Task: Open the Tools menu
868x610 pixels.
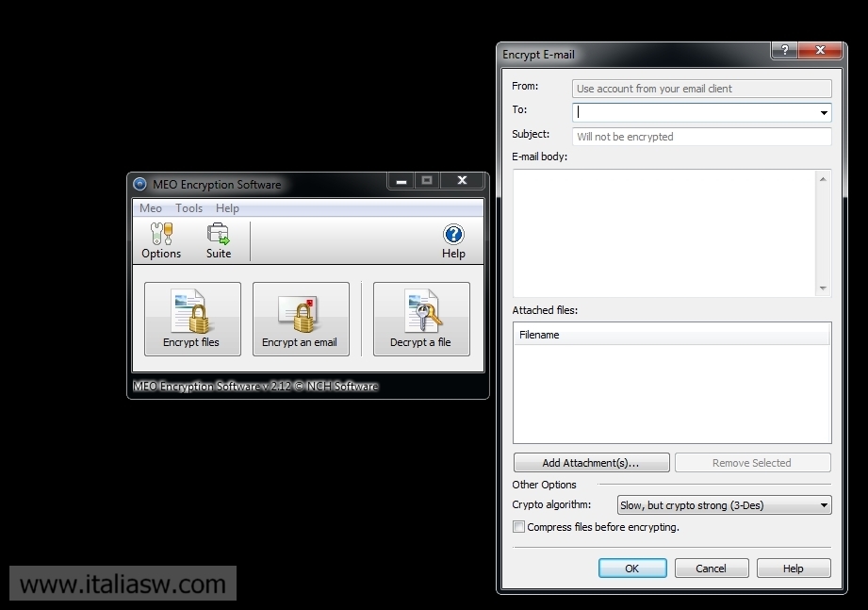Action: 188,207
